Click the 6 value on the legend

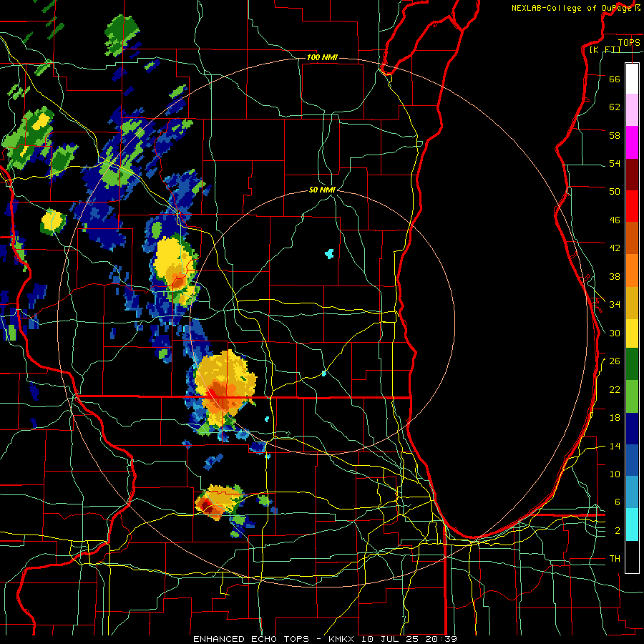[x=617, y=502]
